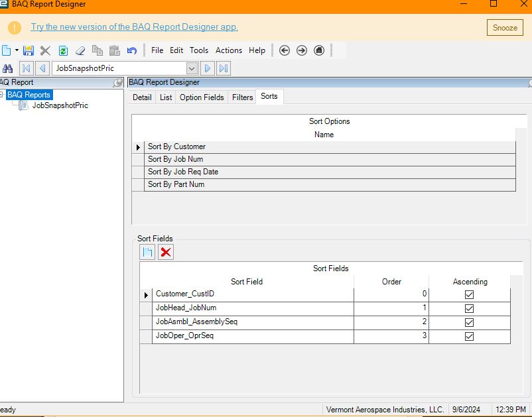Open the Actions menu
This screenshot has height=417, width=532.
pyautogui.click(x=229, y=50)
